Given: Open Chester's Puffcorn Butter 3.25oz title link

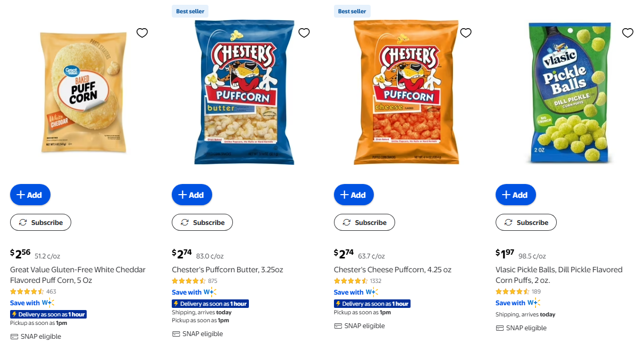Looking at the screenshot, I should click(227, 270).
